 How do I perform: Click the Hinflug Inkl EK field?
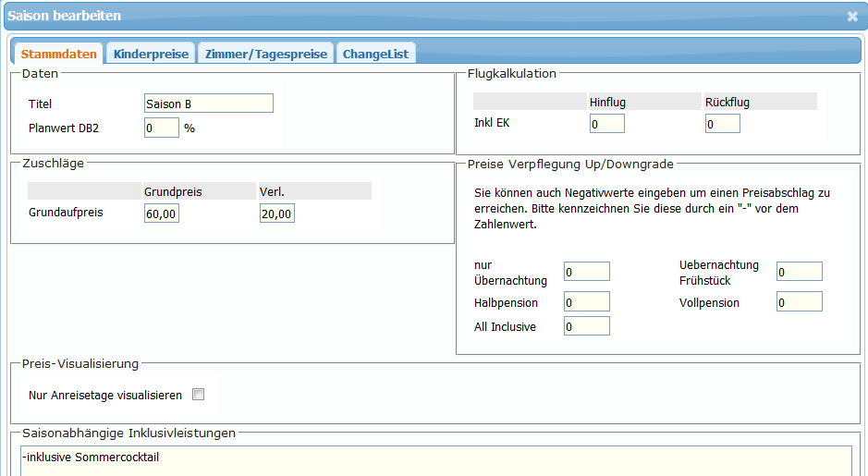607,123
